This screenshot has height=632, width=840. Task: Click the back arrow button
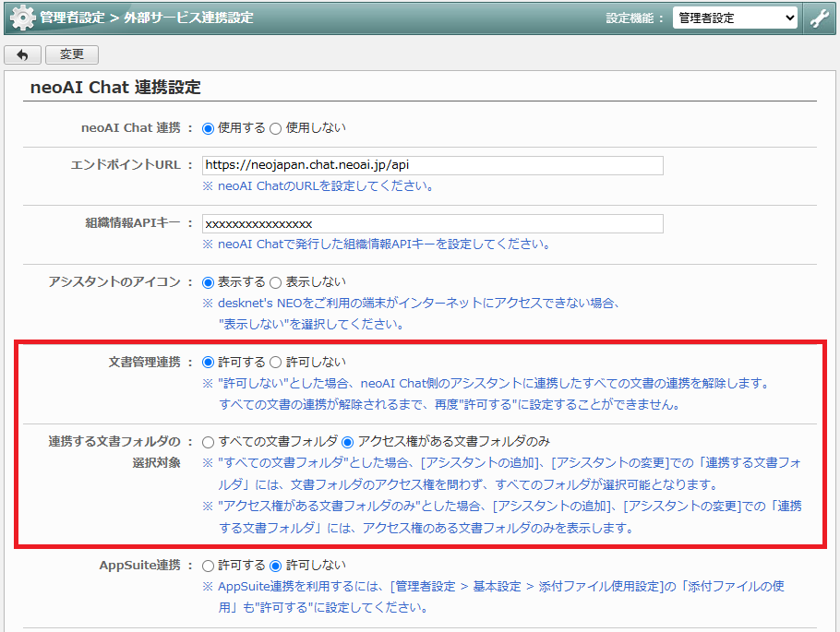click(22, 54)
